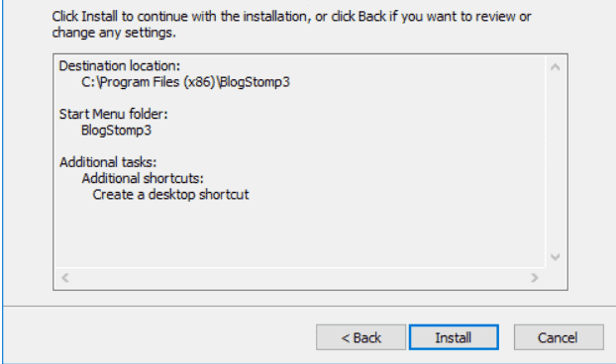Image resolution: width=616 pixels, height=364 pixels.
Task: Click the horizontal scrollbar right arrow
Action: [534, 278]
